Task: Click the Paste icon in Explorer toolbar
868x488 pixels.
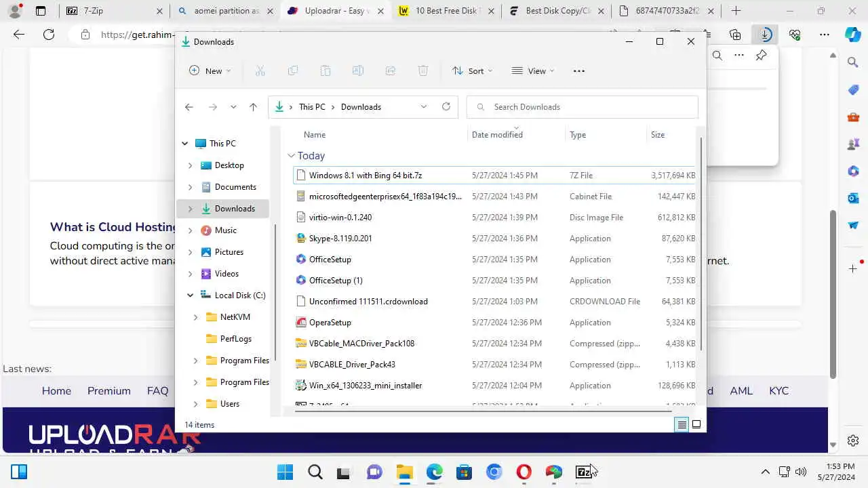Action: click(325, 70)
